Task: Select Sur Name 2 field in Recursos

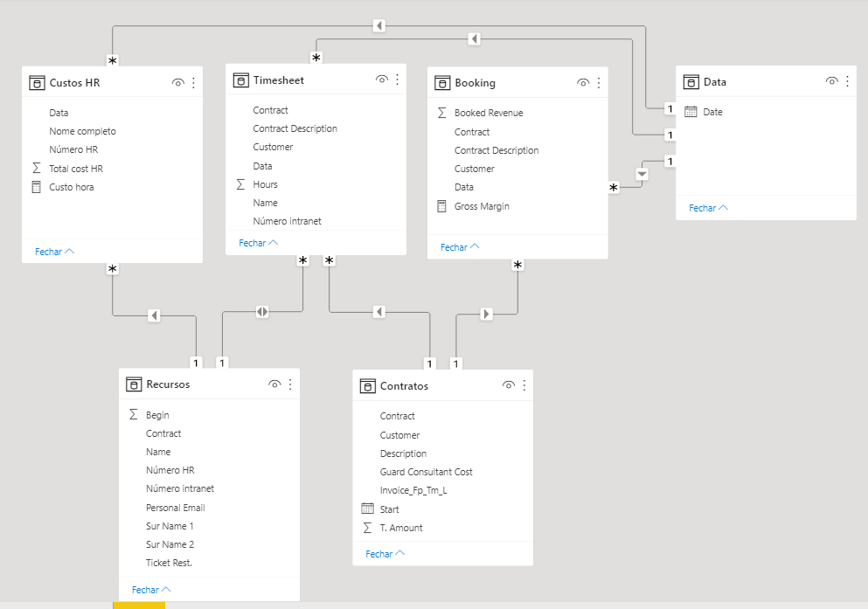Action: pyautogui.click(x=170, y=544)
